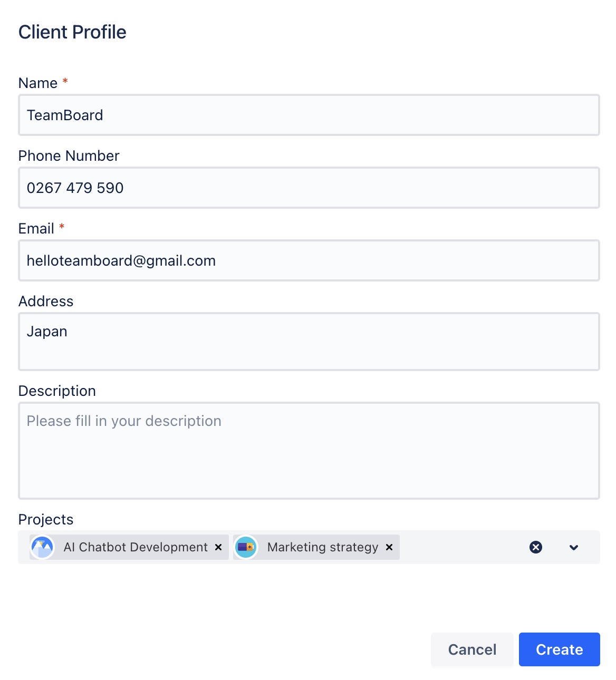Viewport: 616px width, 680px height.
Task: Click the Name field label
Action: (x=38, y=83)
